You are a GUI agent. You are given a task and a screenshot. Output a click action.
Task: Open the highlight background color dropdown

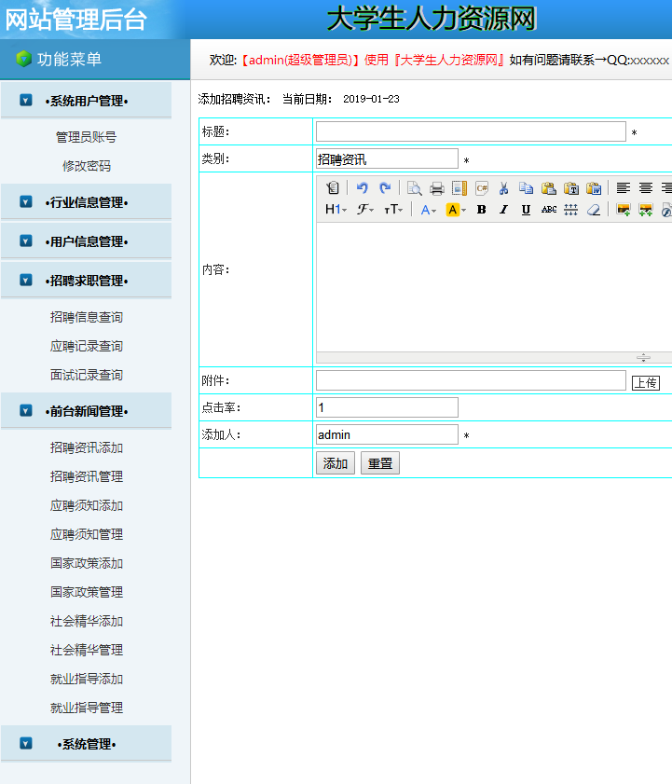pos(456,210)
